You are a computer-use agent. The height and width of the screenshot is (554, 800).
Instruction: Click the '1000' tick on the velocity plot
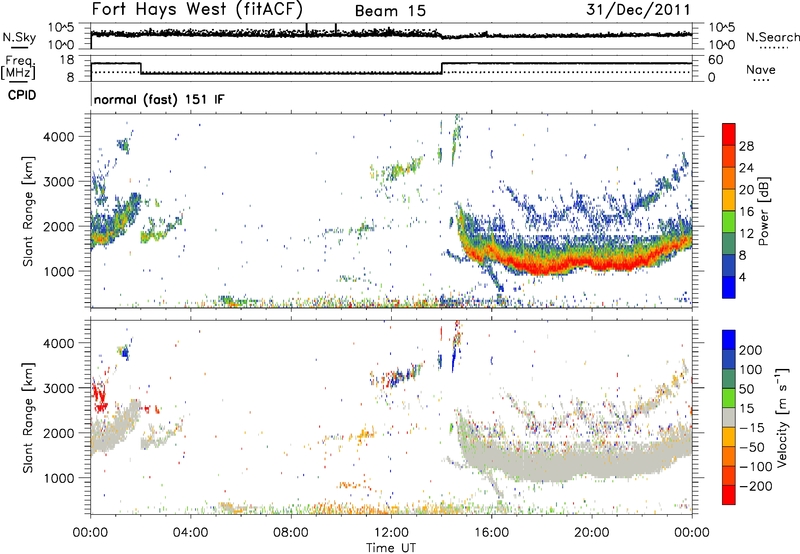click(58, 478)
